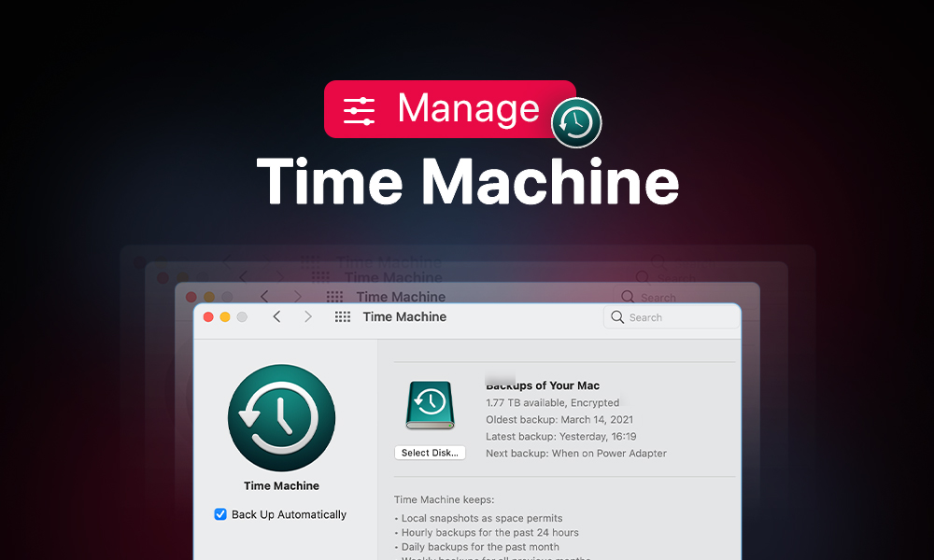Click the magnifying glass in the front window's search field
The width and height of the screenshot is (934, 560).
click(617, 317)
